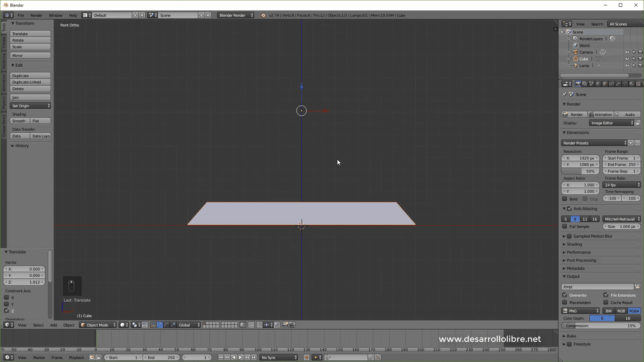This screenshot has width=644, height=362.
Task: Open the Modifiers tab (wrench icon)
Action: 618,84
